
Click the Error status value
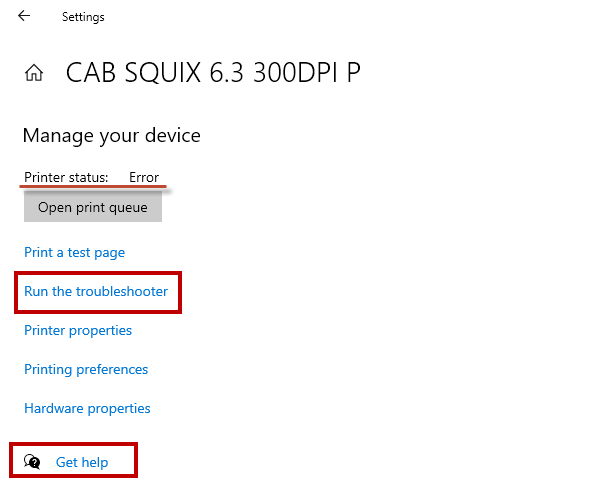144,178
